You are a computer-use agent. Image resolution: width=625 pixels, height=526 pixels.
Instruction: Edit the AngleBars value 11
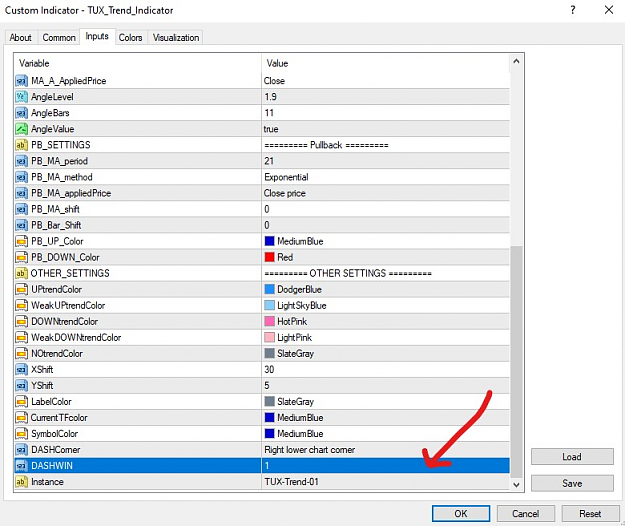point(269,113)
